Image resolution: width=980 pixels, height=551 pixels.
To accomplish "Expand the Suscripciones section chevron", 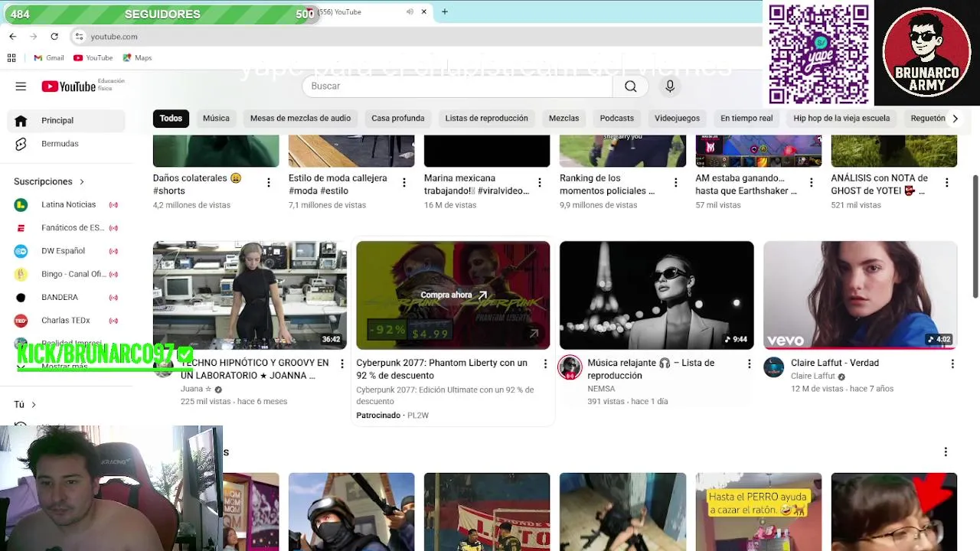I will [82, 181].
